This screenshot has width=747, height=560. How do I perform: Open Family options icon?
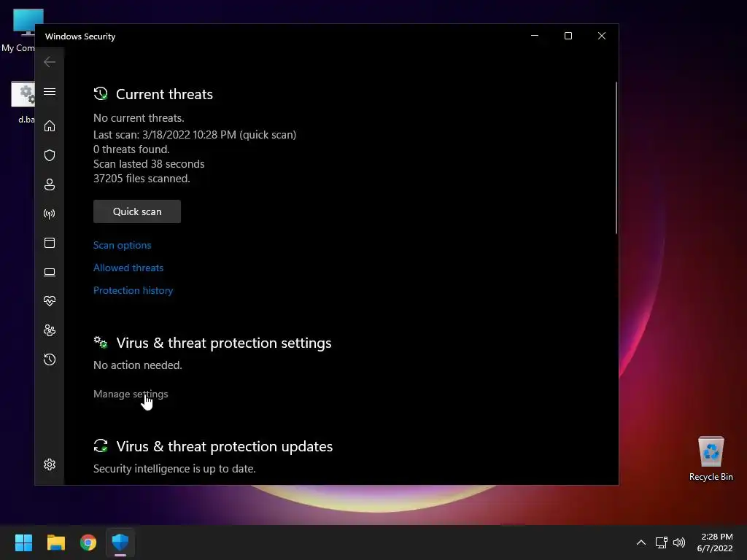click(50, 330)
